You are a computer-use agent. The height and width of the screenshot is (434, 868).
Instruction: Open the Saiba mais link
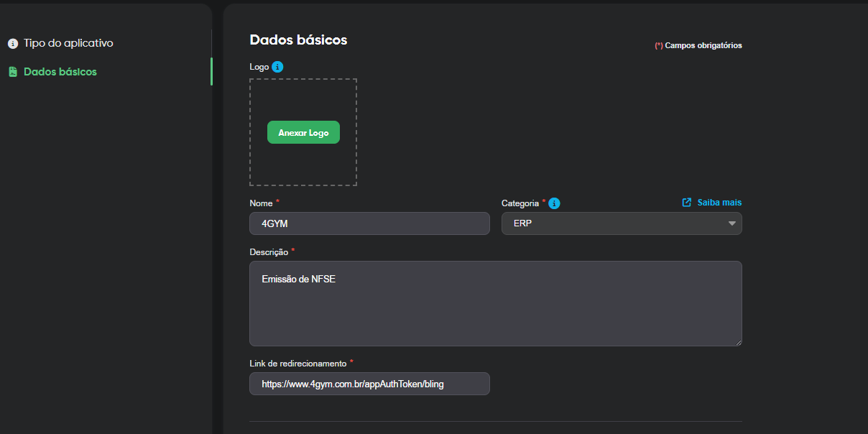(x=719, y=203)
